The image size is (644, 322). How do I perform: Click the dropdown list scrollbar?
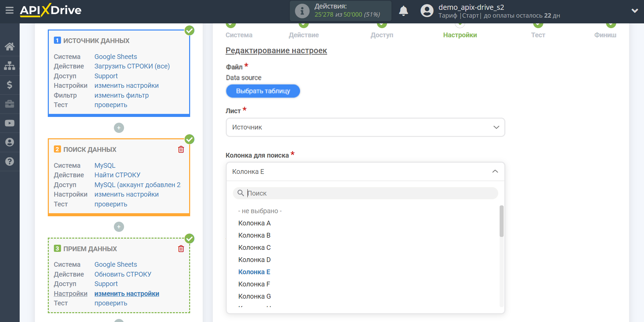click(502, 221)
